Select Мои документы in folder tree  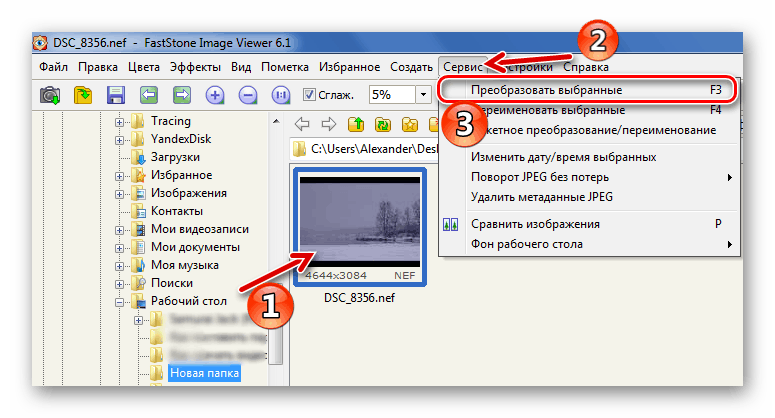click(x=195, y=247)
